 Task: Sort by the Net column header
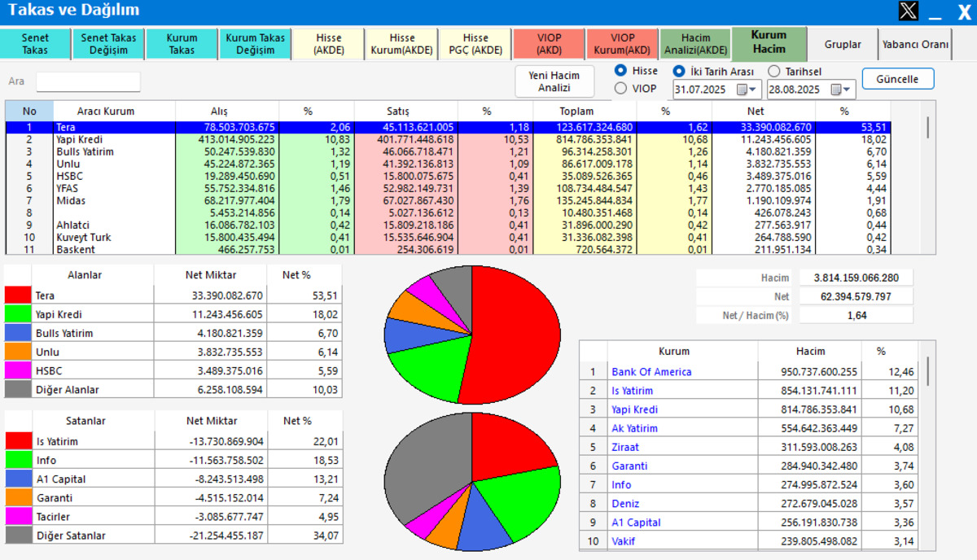pyautogui.click(x=756, y=111)
